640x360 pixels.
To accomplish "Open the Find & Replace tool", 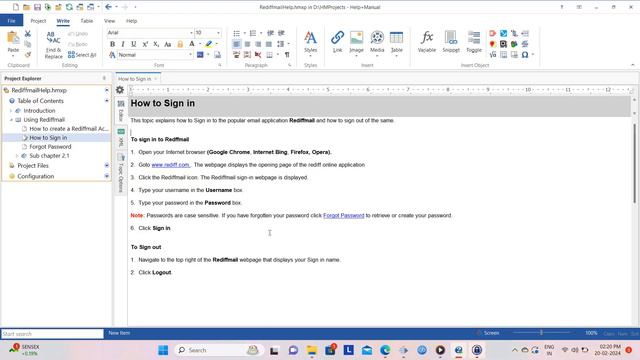I will (53, 45).
